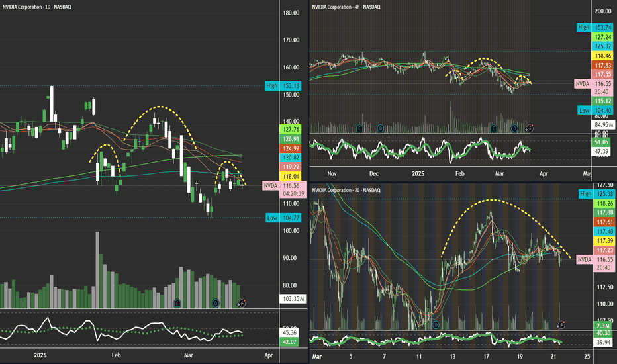617x364 pixels.
Task: Click 127.24 label on 4h chart
Action: (602, 37)
